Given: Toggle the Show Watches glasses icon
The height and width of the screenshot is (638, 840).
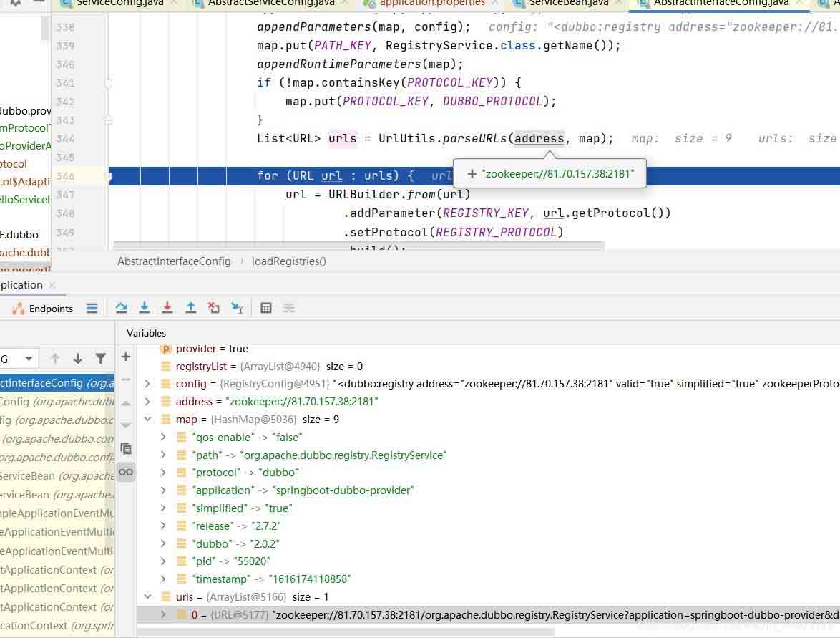Looking at the screenshot, I should (x=126, y=472).
